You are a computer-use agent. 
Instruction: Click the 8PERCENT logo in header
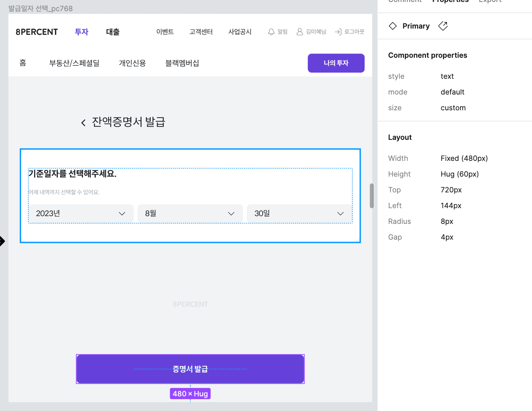click(37, 32)
